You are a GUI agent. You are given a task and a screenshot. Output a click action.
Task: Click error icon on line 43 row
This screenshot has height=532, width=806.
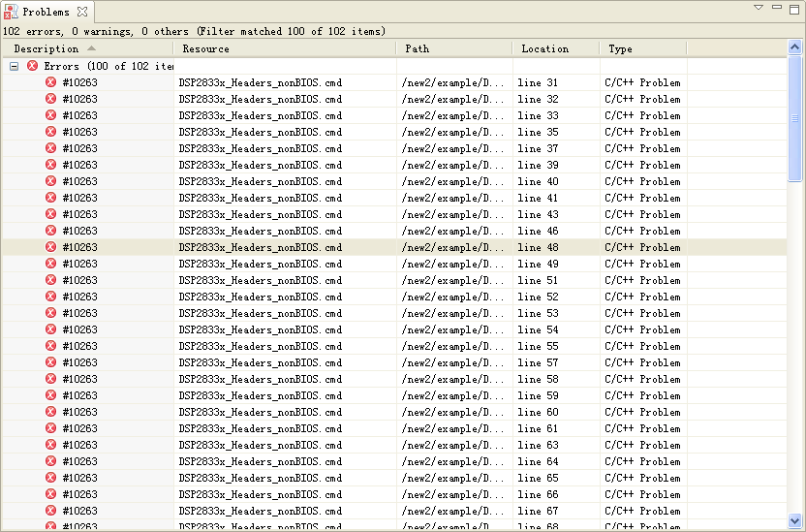(51, 214)
